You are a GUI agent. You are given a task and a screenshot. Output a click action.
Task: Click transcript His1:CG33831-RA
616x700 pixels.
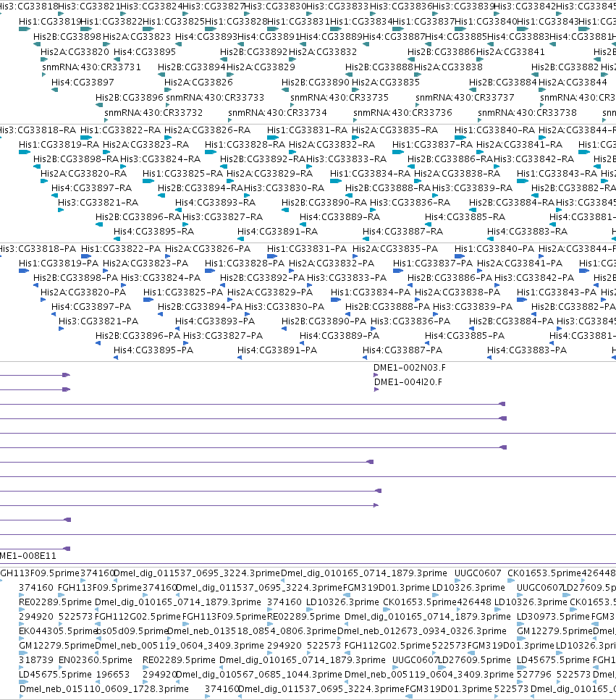click(x=307, y=130)
